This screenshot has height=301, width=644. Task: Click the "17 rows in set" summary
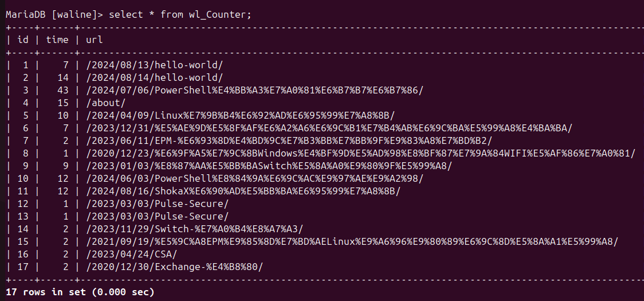pos(80,292)
